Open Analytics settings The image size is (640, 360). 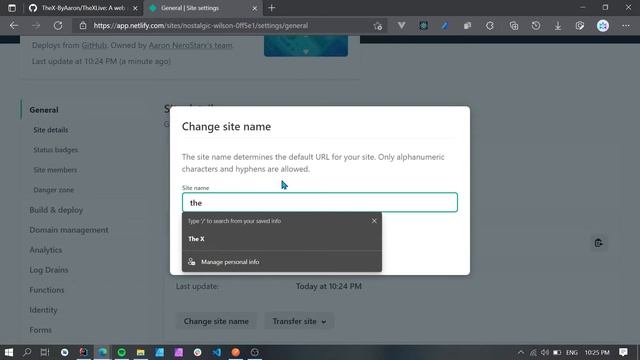(45, 250)
